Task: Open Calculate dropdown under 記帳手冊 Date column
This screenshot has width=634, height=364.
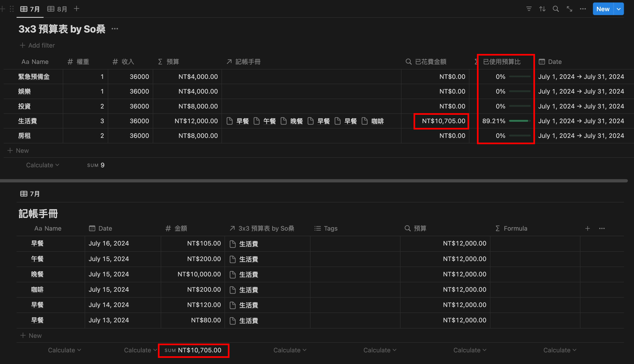Action: coord(141,350)
